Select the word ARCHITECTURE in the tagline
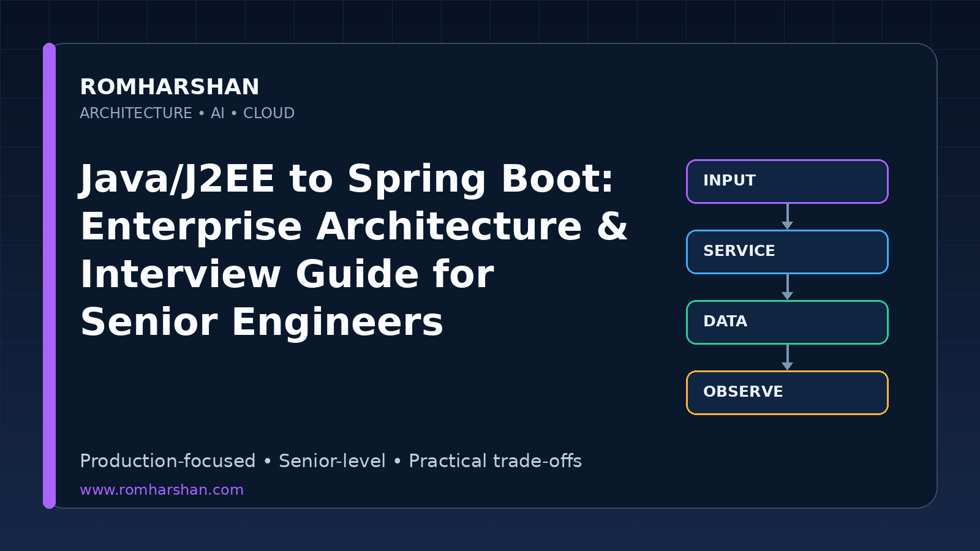The image size is (980, 551). 136,113
